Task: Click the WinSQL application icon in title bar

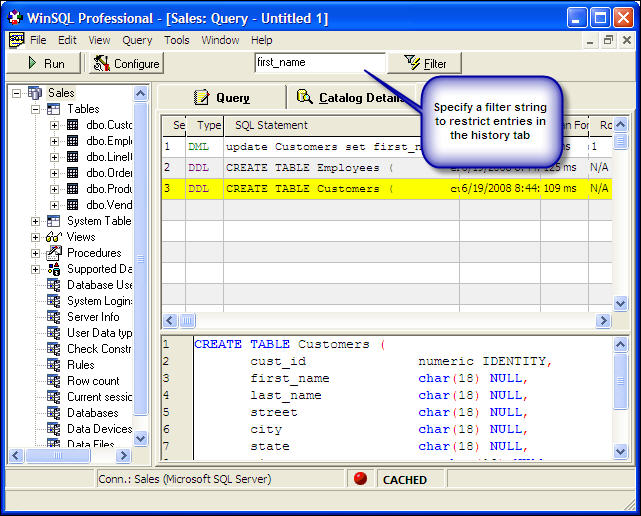Action: pos(15,18)
